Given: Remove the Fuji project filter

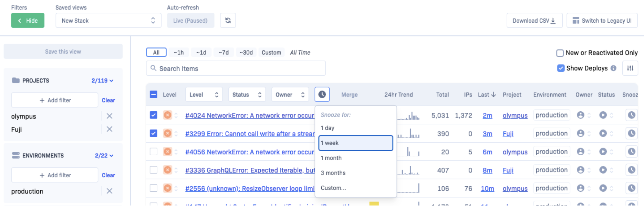Looking at the screenshot, I should coord(110,129).
